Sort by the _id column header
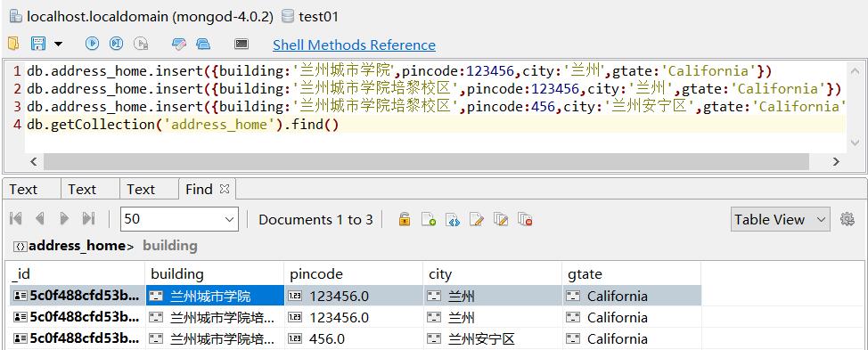868x350 pixels. pyautogui.click(x=78, y=274)
